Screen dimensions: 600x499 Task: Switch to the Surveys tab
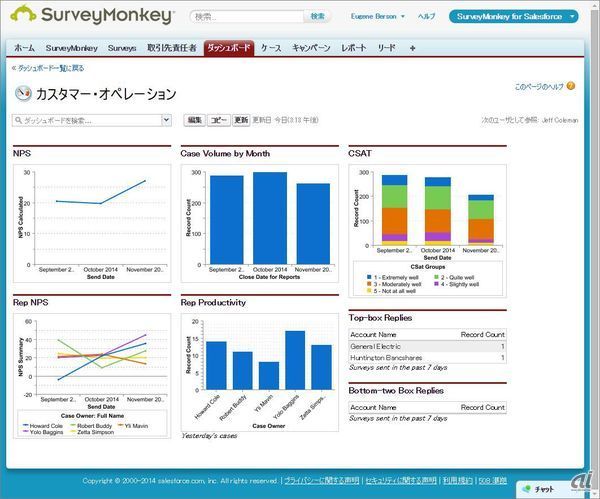click(122, 48)
